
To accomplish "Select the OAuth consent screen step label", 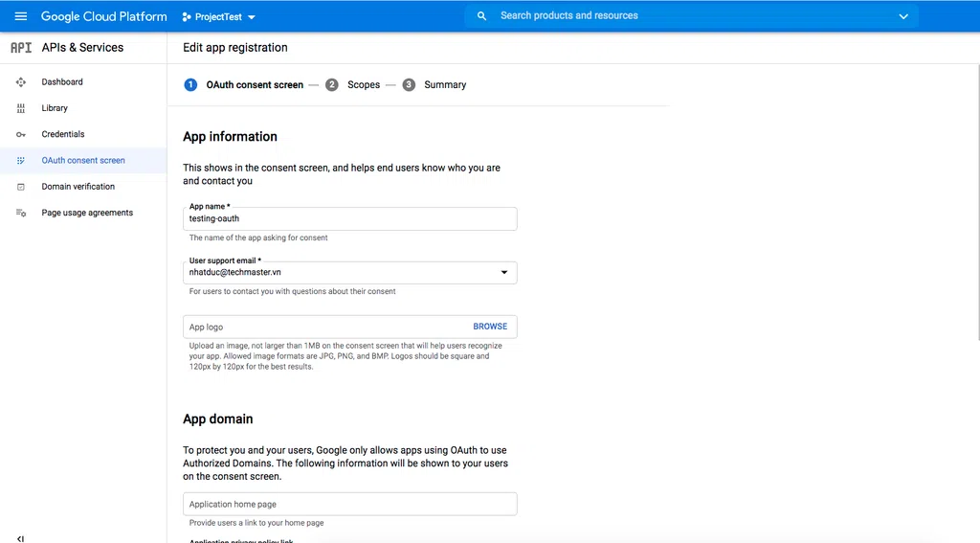I will [x=255, y=85].
